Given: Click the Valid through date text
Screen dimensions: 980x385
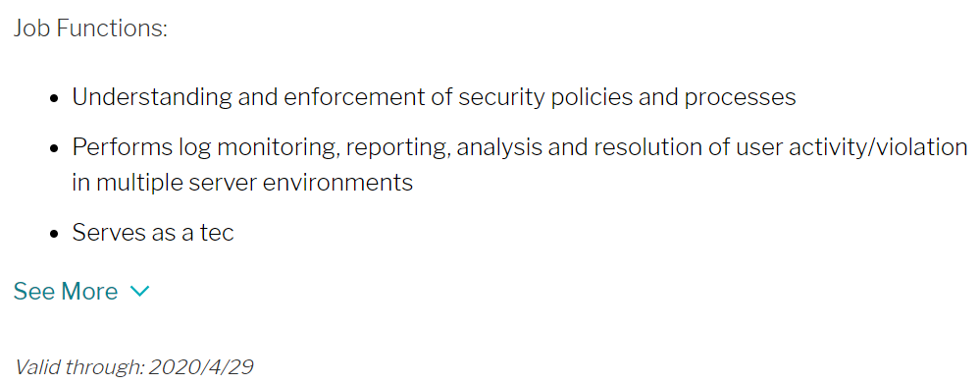Looking at the screenshot, I should tap(134, 367).
